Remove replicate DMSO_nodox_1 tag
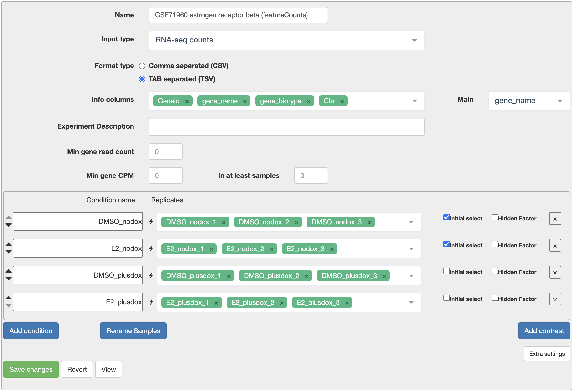 [x=224, y=222]
